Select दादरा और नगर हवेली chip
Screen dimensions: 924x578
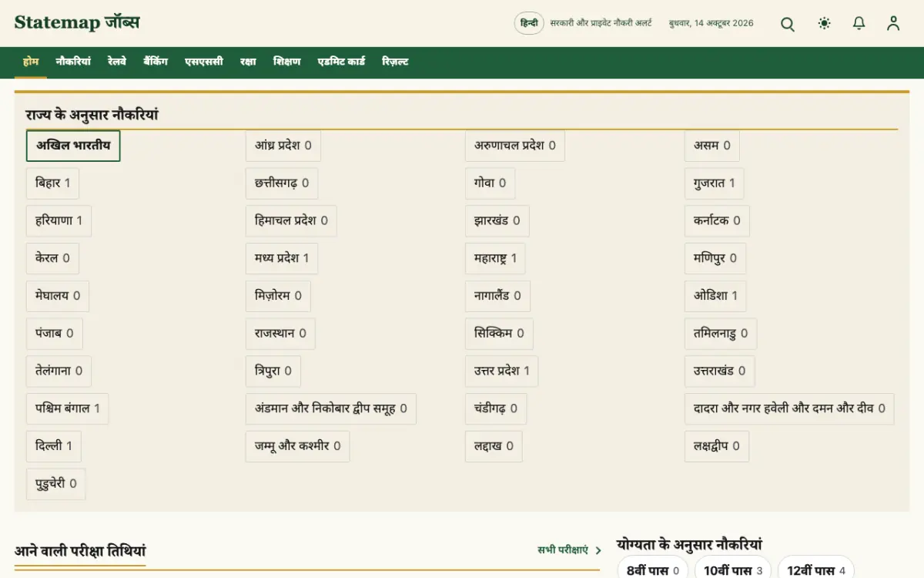click(789, 408)
